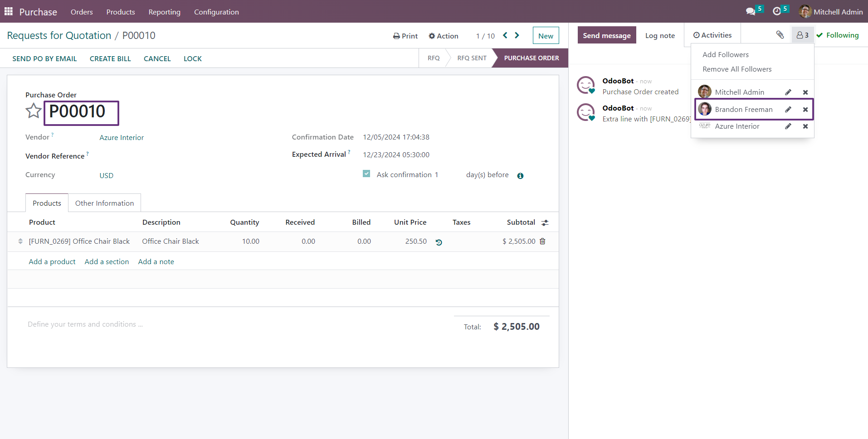
Task: Remove Brandon Freeman follower
Action: pos(805,110)
